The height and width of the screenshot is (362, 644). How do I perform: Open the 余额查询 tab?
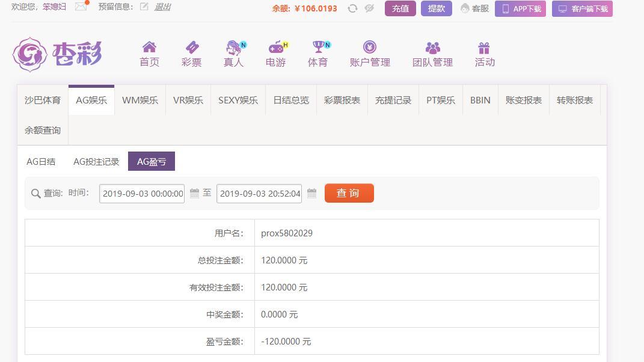tap(43, 130)
